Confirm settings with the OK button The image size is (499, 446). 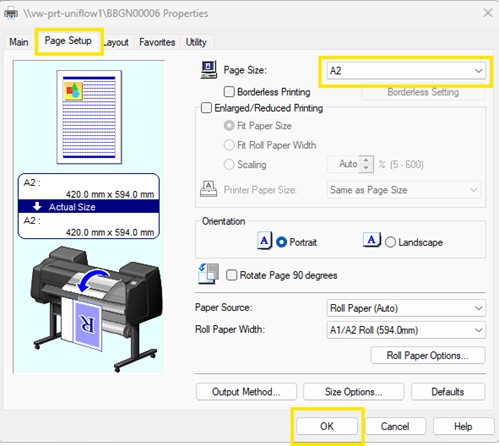point(327,426)
